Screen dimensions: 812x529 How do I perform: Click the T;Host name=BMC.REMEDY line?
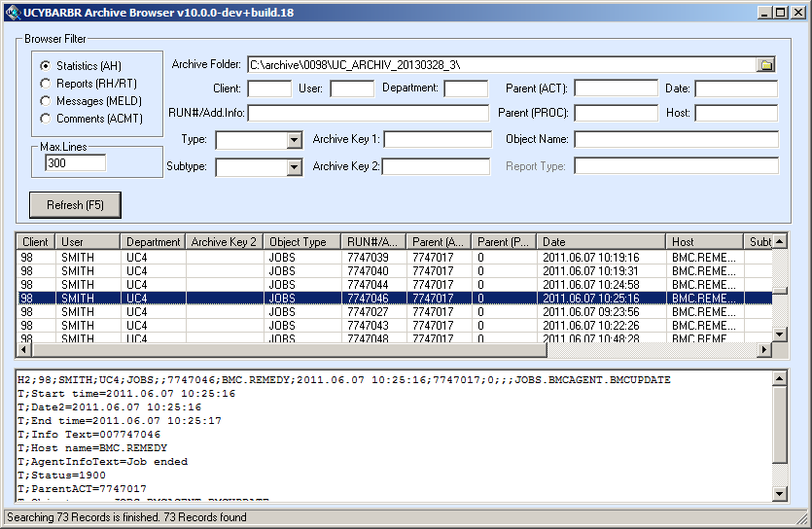pyautogui.click(x=92, y=447)
